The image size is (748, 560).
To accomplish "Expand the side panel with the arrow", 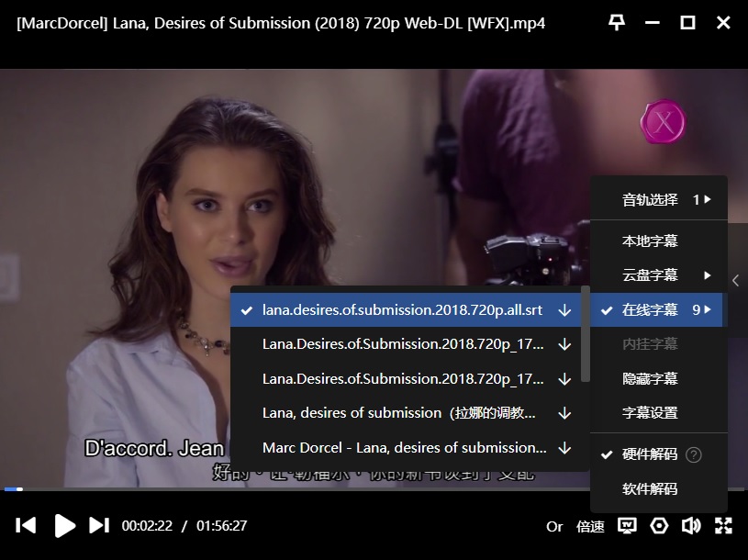I will point(736,280).
